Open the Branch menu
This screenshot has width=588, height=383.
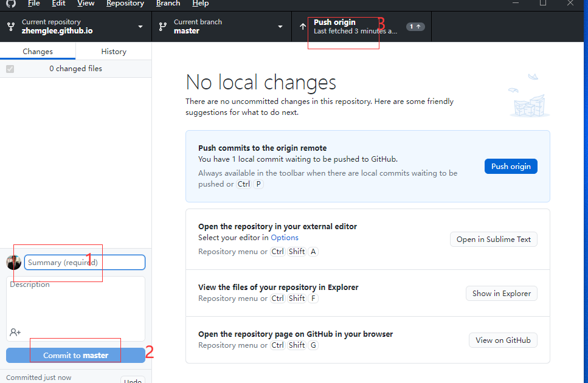(x=168, y=4)
